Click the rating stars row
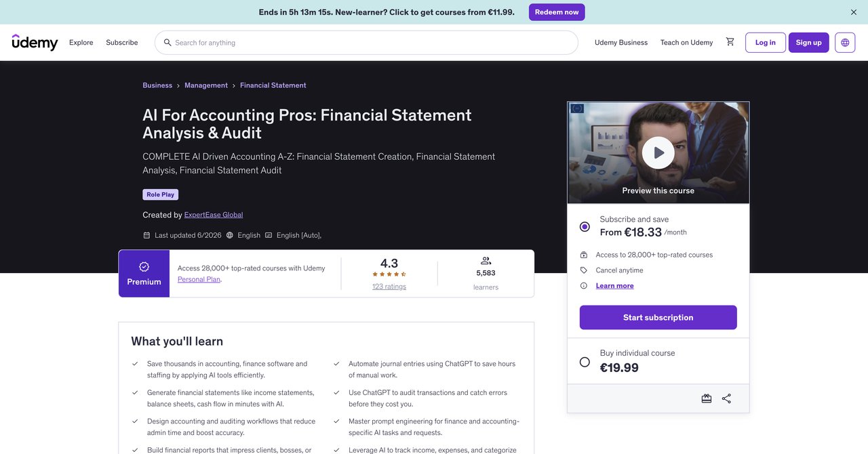 click(389, 274)
